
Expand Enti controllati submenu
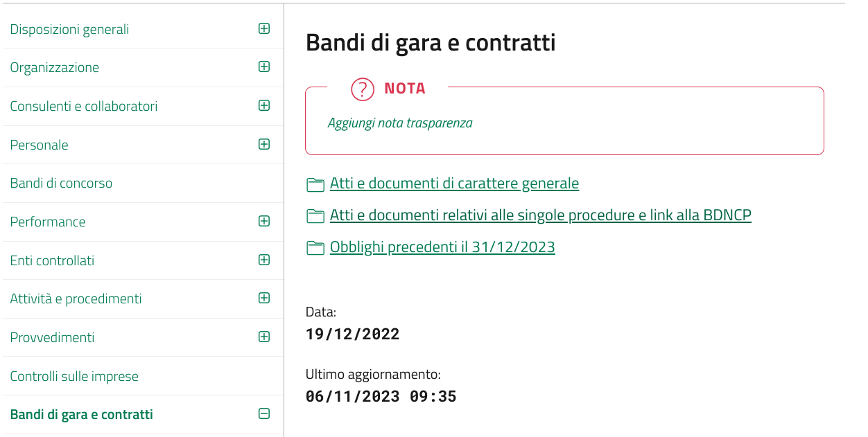tap(263, 260)
